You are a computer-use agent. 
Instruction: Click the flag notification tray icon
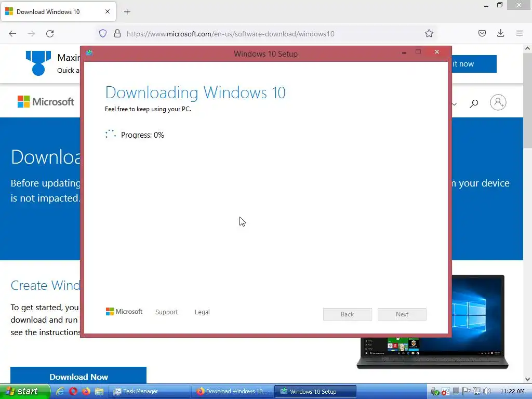467,392
